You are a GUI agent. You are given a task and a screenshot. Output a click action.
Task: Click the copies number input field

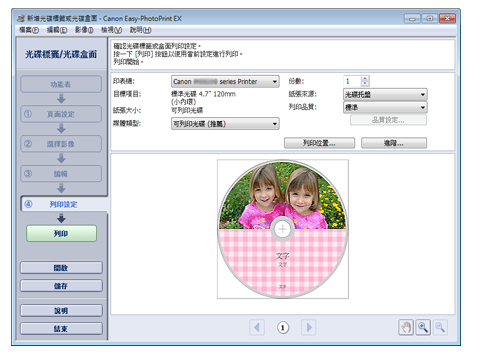352,81
